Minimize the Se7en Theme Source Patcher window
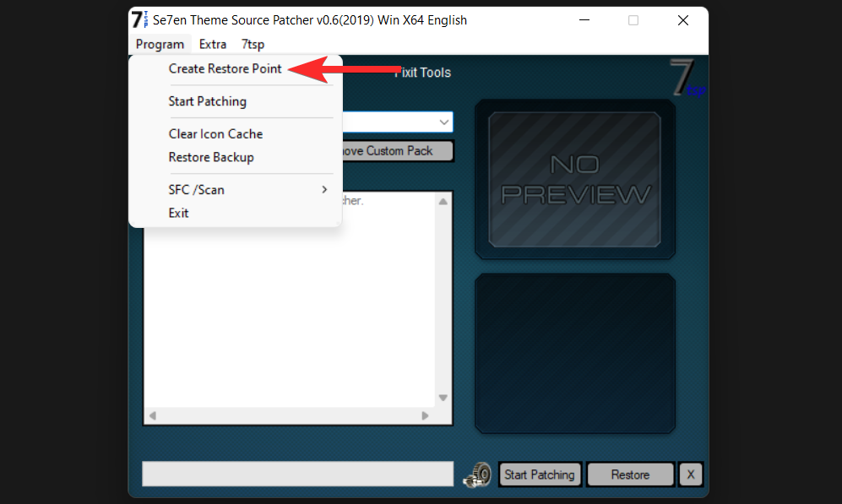This screenshot has height=504, width=842. click(584, 20)
